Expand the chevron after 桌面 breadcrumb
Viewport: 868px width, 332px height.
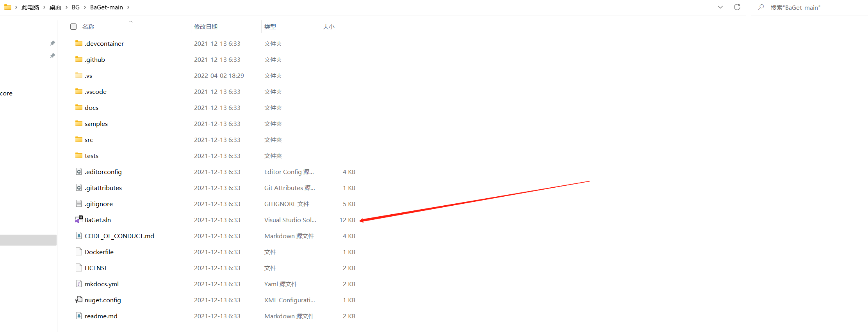tap(66, 7)
